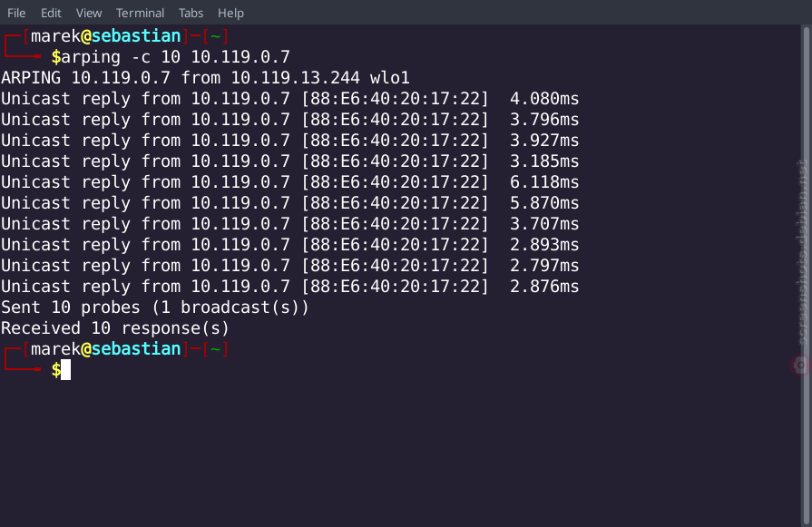
Task: Open the File menu
Action: (x=16, y=13)
